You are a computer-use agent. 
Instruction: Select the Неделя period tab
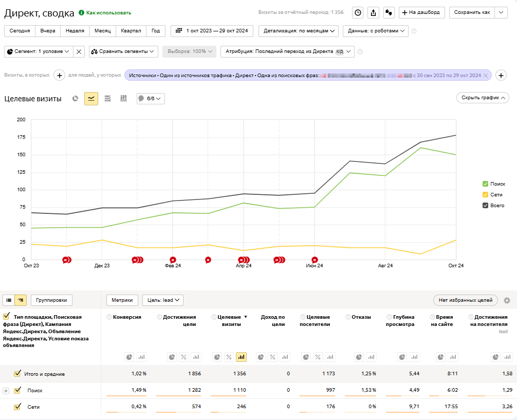pos(75,31)
